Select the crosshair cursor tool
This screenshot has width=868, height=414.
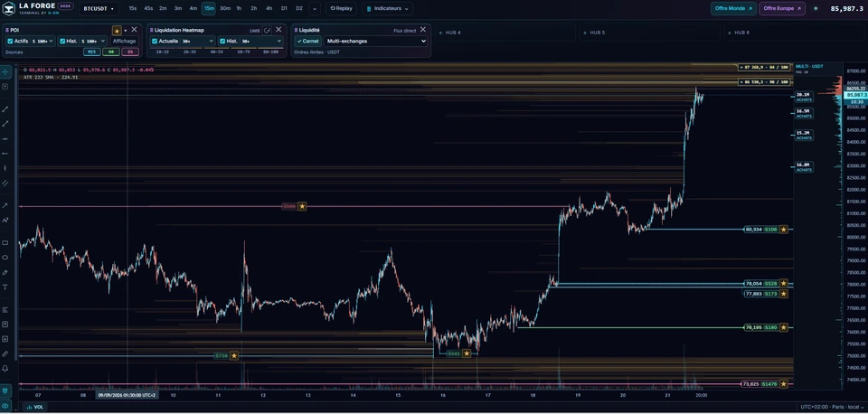tap(5, 72)
